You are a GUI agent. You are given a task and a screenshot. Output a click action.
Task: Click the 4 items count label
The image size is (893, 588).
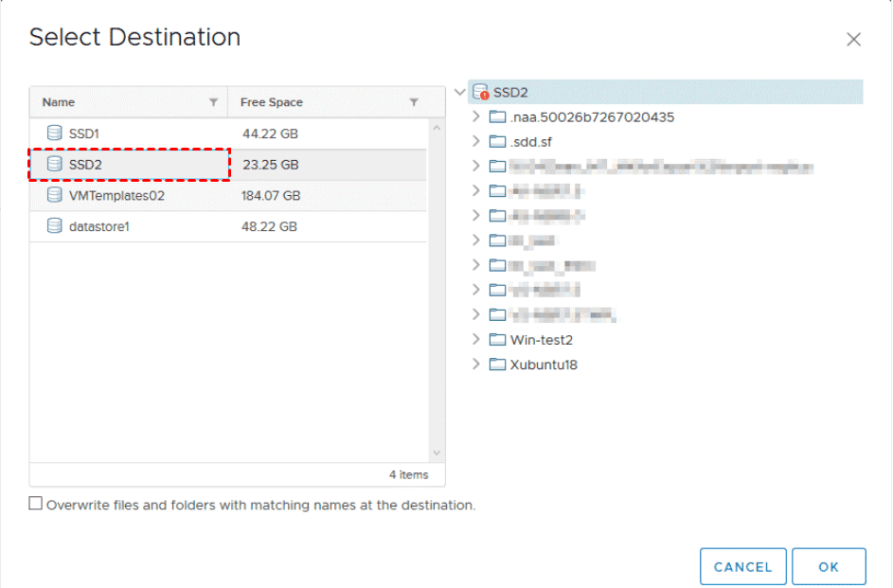point(408,474)
